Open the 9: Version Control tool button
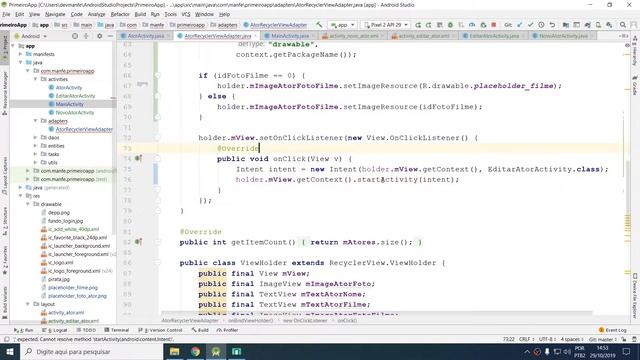Screen dimensions: 640x360 [160, 330]
